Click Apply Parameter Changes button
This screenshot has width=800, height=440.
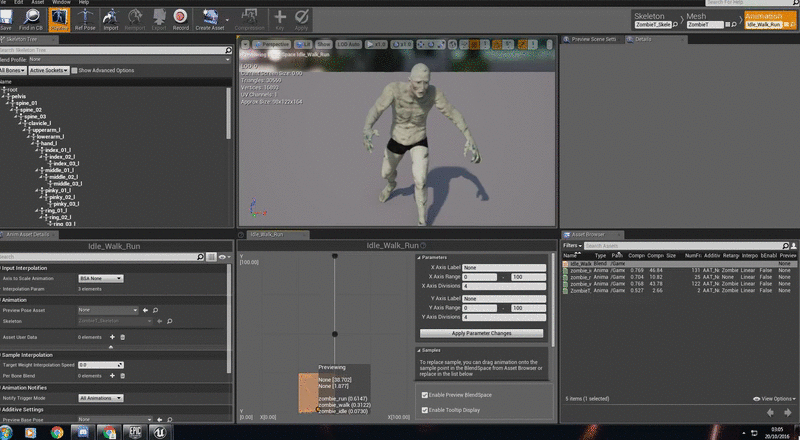tap(482, 333)
